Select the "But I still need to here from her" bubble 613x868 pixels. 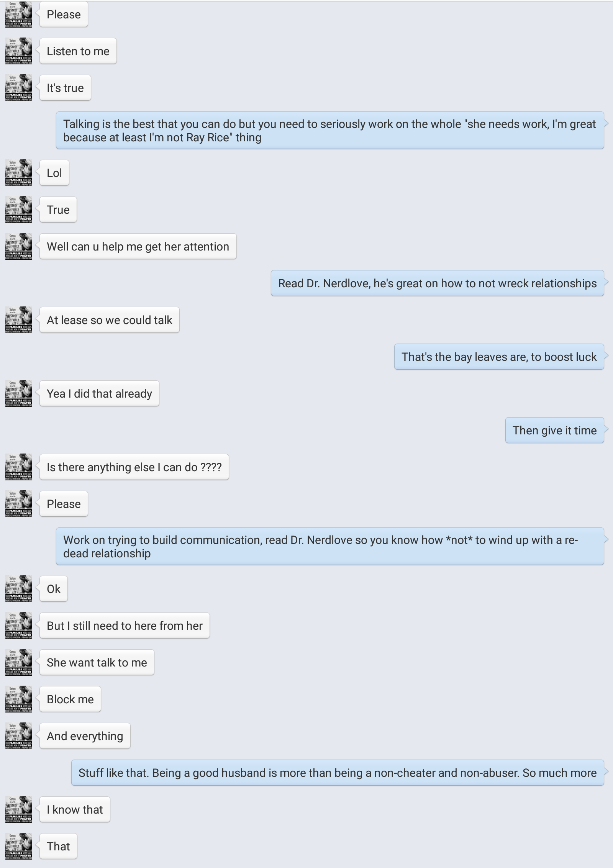125,626
